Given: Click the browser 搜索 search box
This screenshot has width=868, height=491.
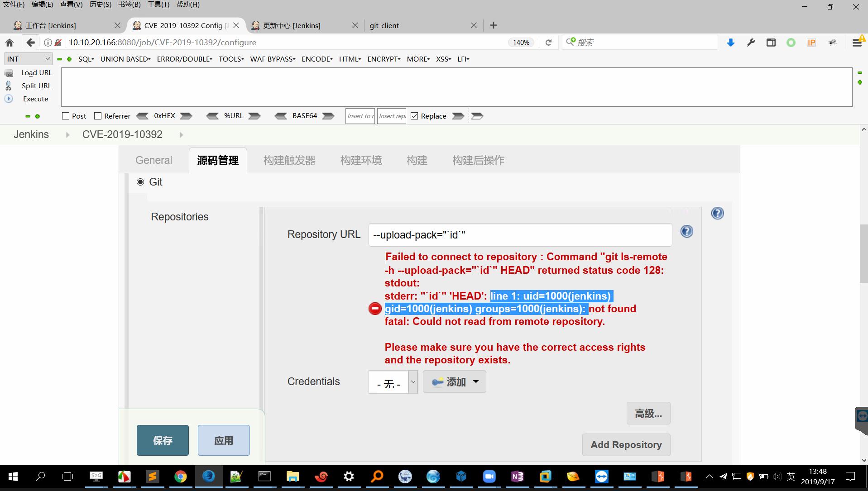Looking at the screenshot, I should (640, 43).
